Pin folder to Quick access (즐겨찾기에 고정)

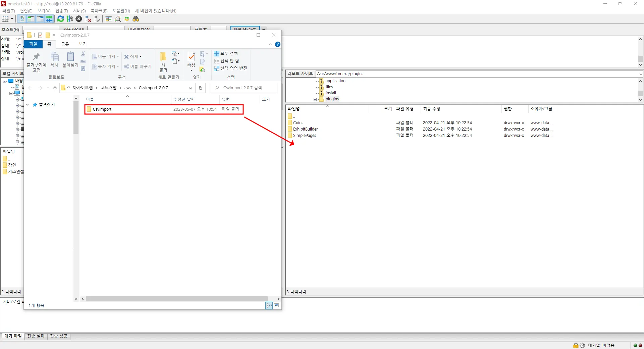(x=37, y=62)
